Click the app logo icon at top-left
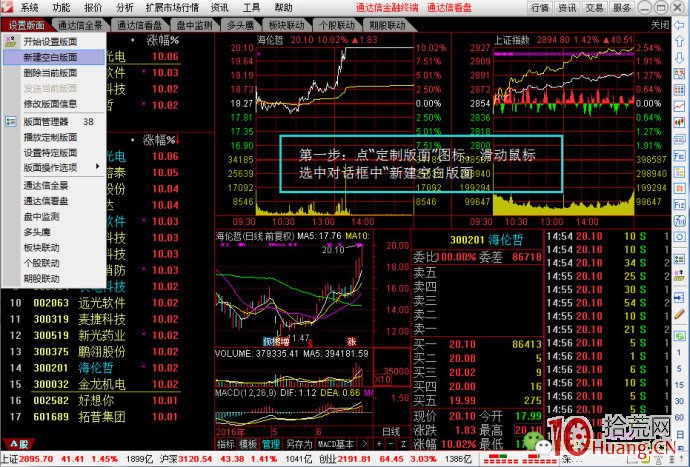 click(x=7, y=7)
